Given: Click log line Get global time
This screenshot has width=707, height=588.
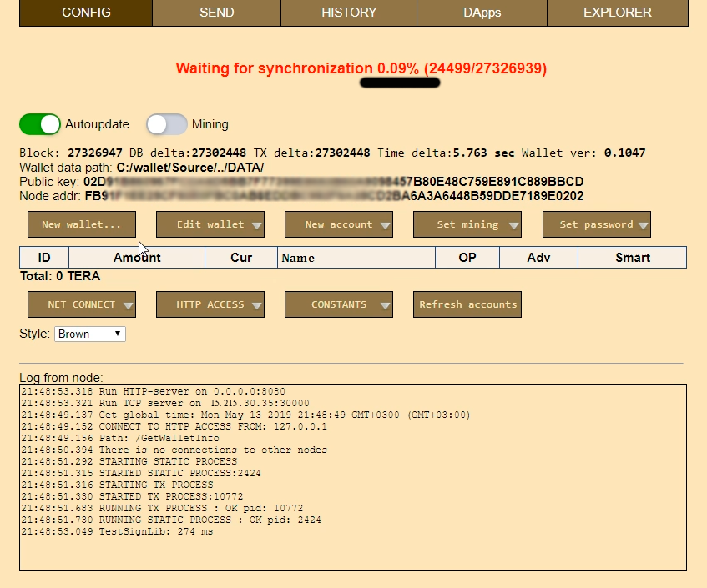Looking at the screenshot, I should click(x=245, y=415).
